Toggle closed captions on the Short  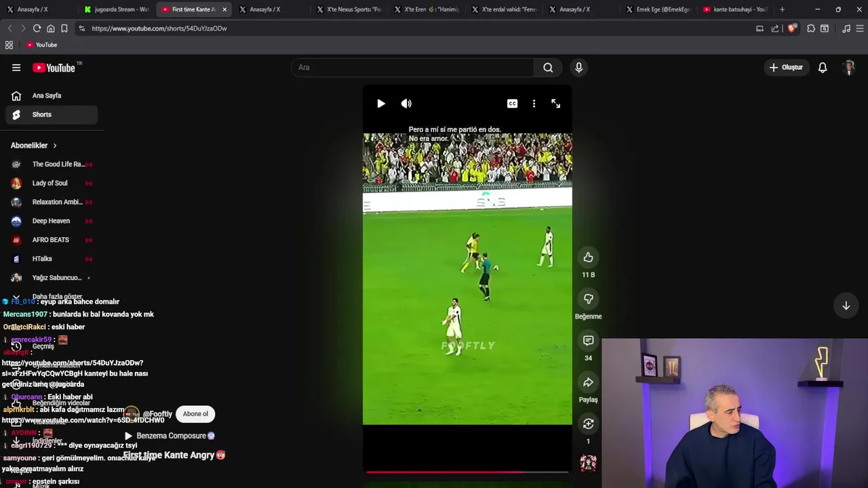[513, 104]
